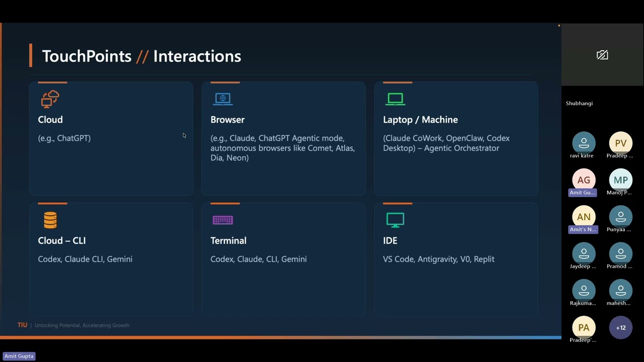This screenshot has width=644, height=362.
Task: Click the Laptop / Machine heading
Action: tap(421, 120)
